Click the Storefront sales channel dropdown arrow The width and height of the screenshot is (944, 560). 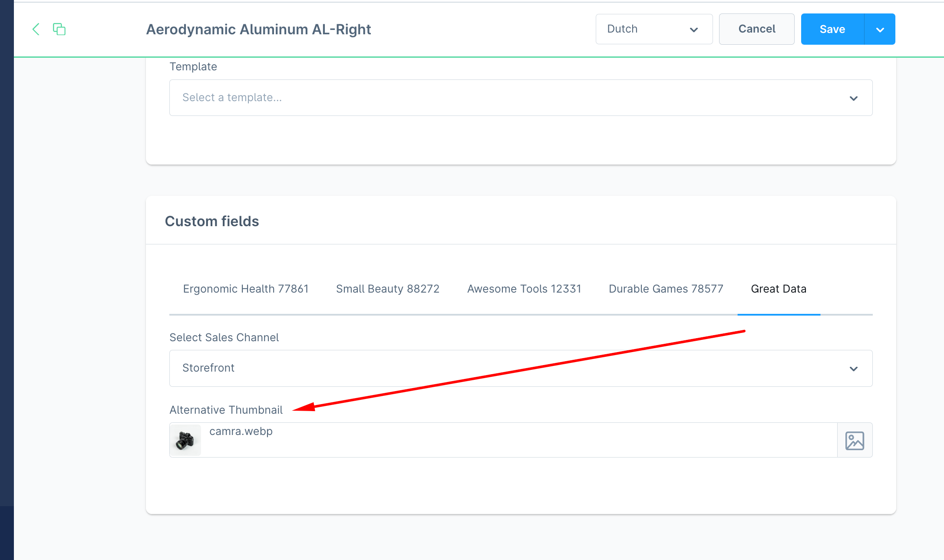pyautogui.click(x=854, y=367)
